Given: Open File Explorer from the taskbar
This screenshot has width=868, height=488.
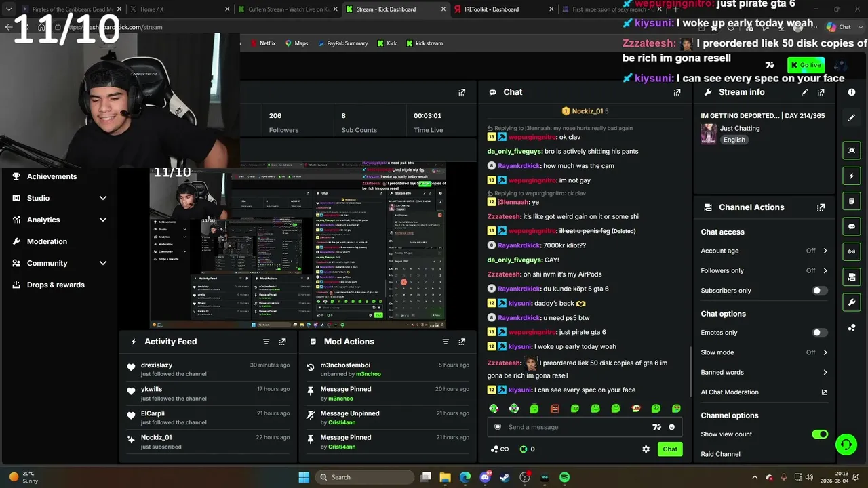Looking at the screenshot, I should [445, 477].
